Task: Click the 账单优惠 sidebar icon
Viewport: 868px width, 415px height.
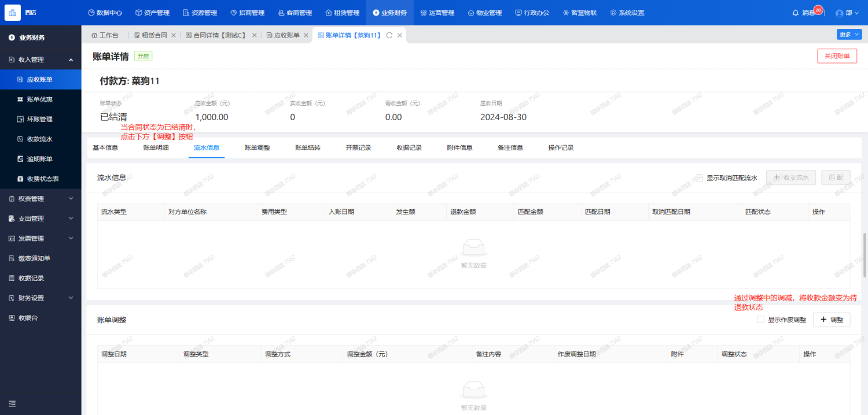Action: point(20,99)
